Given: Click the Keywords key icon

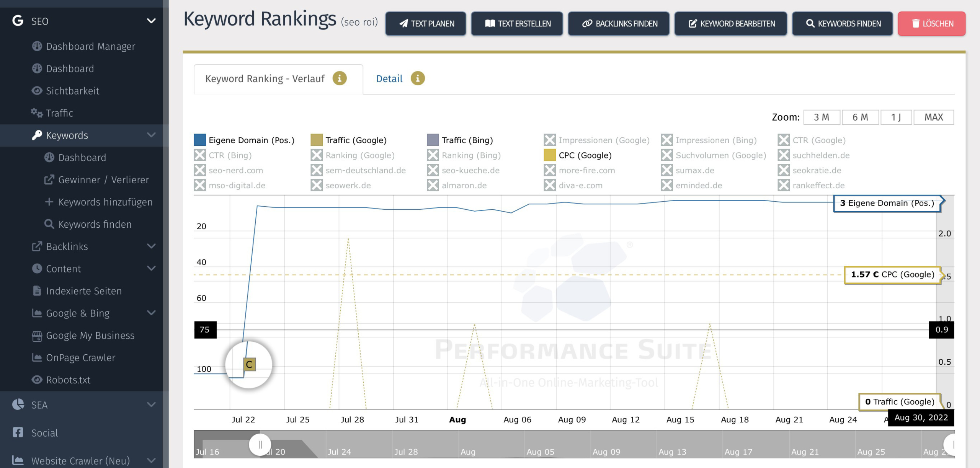Looking at the screenshot, I should pyautogui.click(x=37, y=135).
